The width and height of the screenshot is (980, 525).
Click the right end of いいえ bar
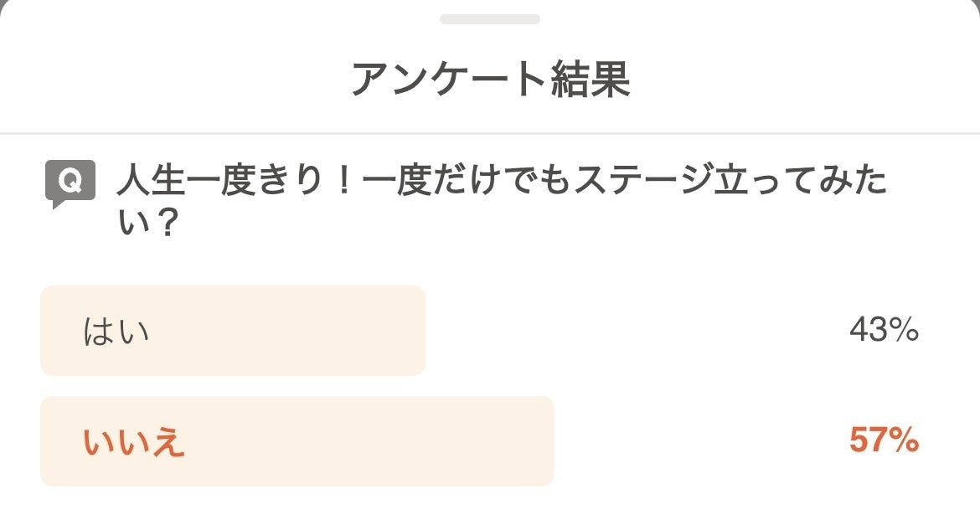(x=543, y=441)
